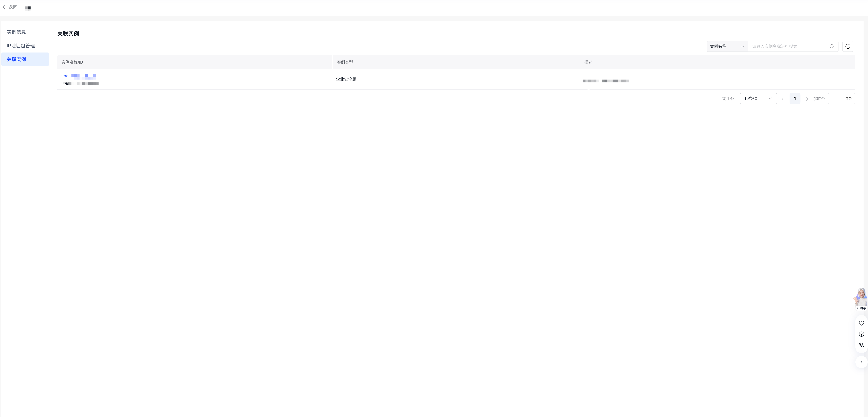Go to next page arrow
Viewport: 868px width, 419px height.
click(x=807, y=99)
